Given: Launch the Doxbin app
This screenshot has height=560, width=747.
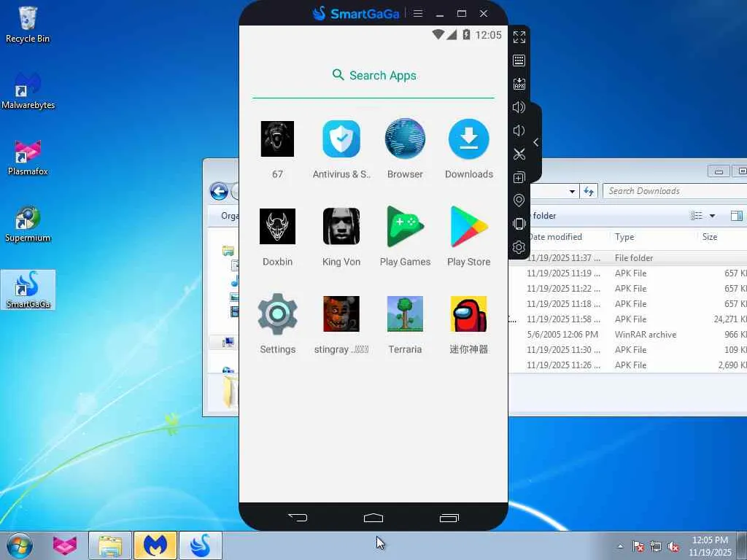Looking at the screenshot, I should coord(277,227).
